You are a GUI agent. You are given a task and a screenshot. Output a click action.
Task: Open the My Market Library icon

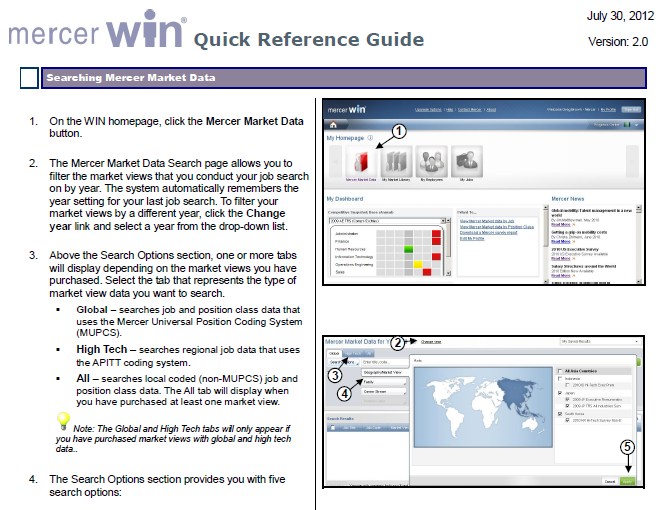396,162
